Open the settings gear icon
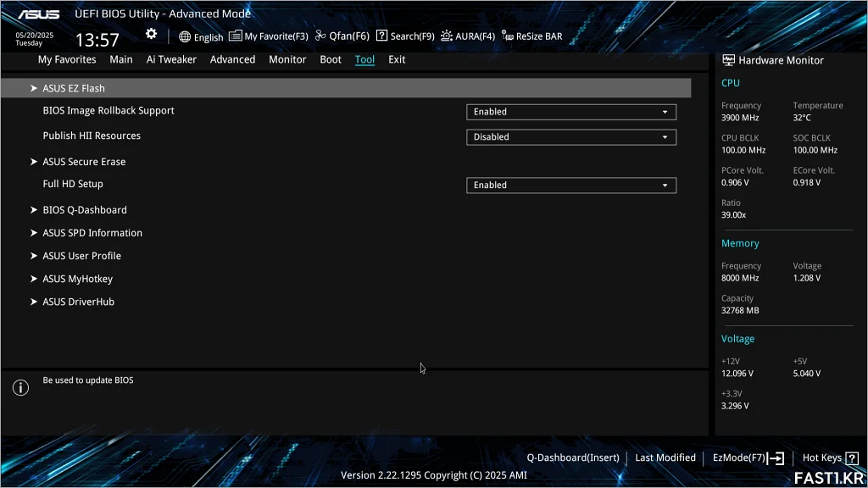Screen dimensions: 868x488 pos(151,34)
